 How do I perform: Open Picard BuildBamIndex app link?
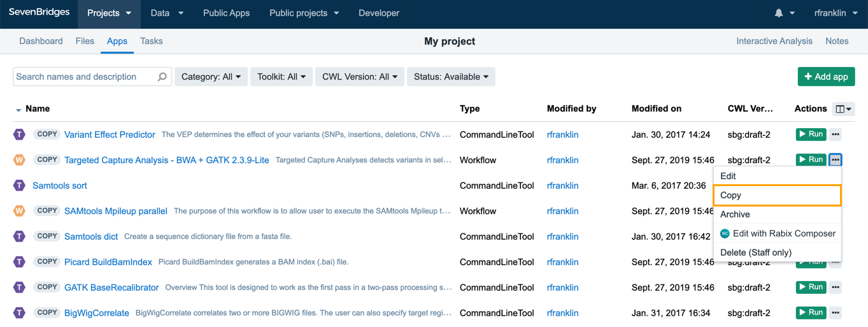pos(108,262)
